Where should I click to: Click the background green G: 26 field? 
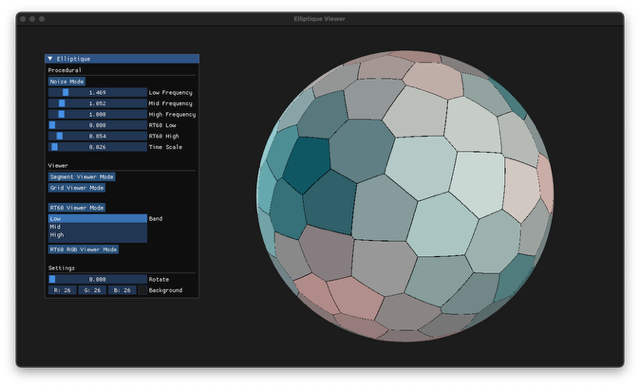[x=92, y=290]
